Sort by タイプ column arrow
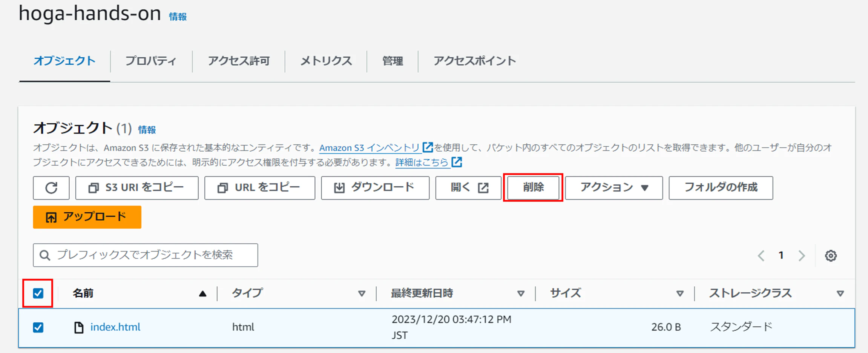 362,293
